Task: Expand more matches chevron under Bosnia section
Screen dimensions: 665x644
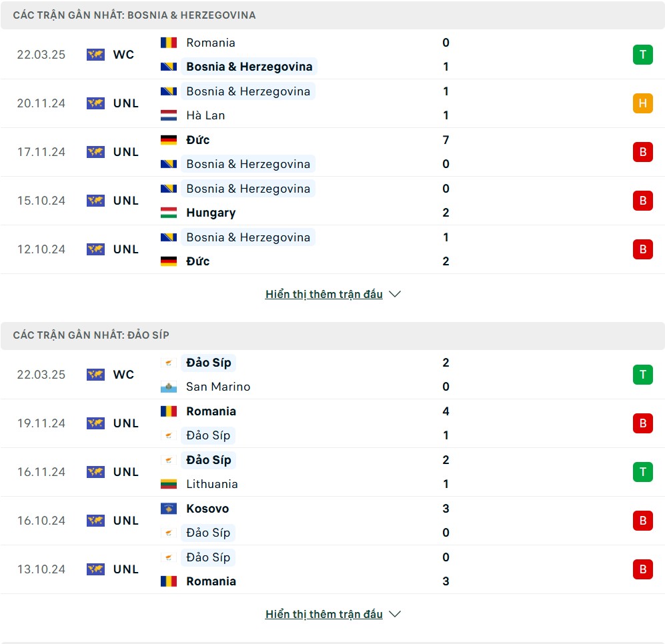Action: click(395, 294)
